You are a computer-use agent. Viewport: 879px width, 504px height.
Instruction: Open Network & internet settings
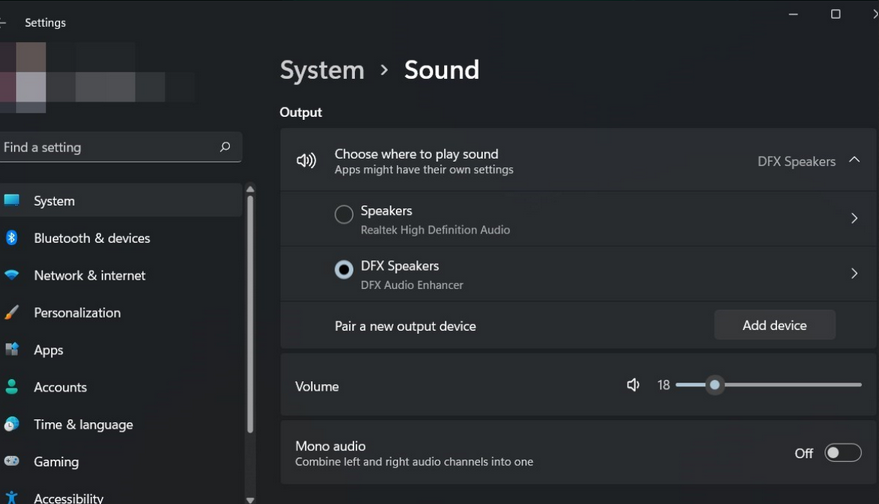coord(121,275)
